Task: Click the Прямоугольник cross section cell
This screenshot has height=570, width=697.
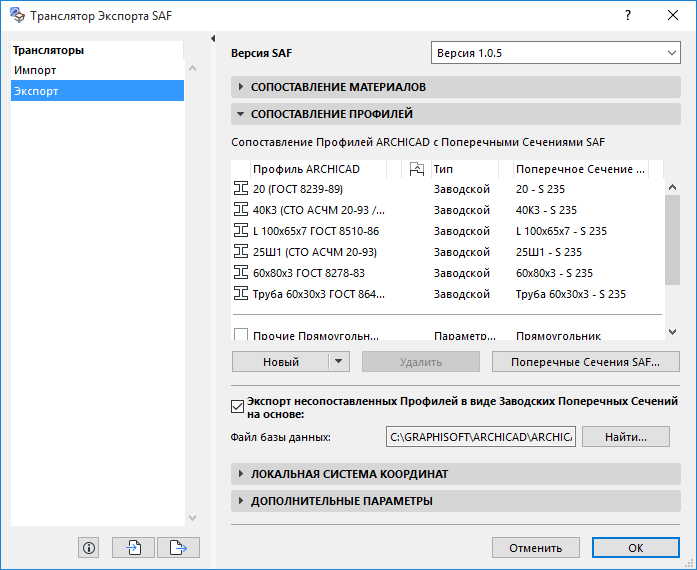Action: [558, 336]
